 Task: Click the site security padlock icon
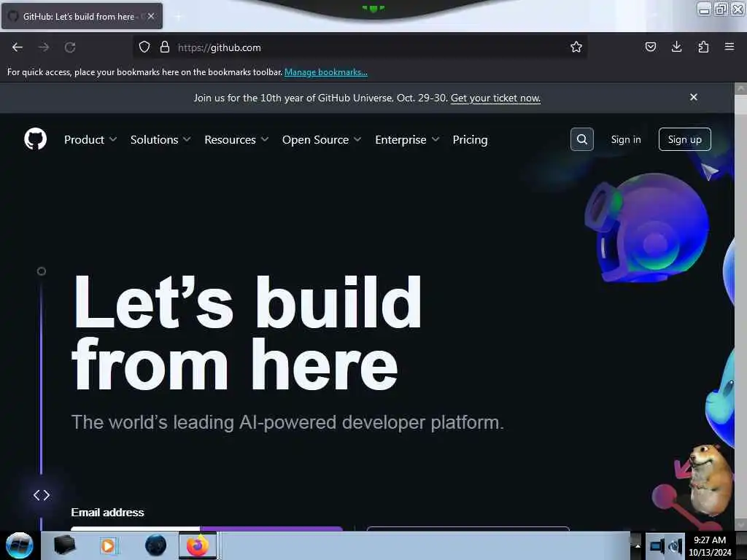(165, 47)
